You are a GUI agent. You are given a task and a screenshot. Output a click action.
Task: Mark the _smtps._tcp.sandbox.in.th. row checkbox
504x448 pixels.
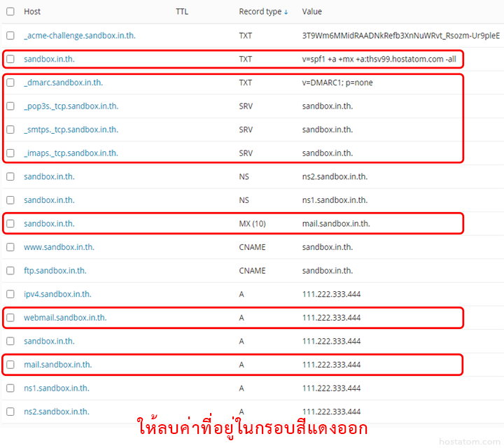pos(10,129)
